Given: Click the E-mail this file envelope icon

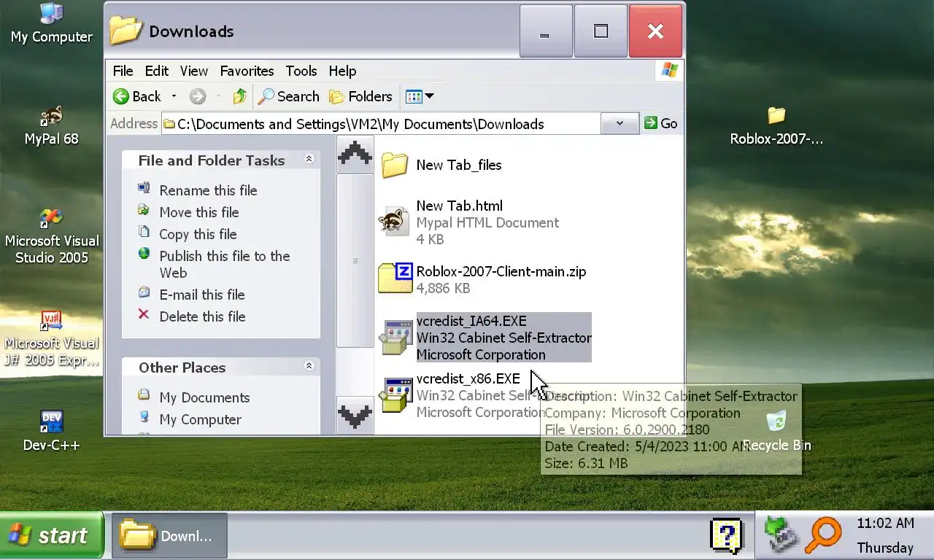Looking at the screenshot, I should click(x=144, y=293).
